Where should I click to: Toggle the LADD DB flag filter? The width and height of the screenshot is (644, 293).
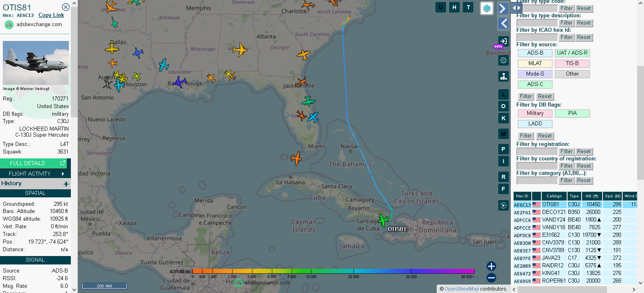[535, 124]
